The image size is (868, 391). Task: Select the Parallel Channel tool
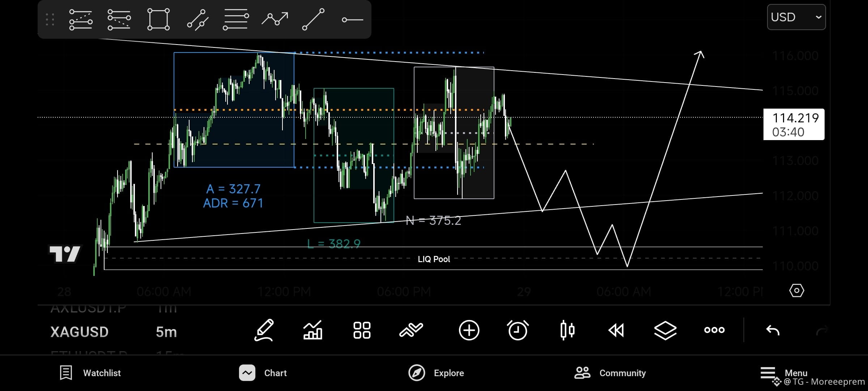[x=198, y=20]
